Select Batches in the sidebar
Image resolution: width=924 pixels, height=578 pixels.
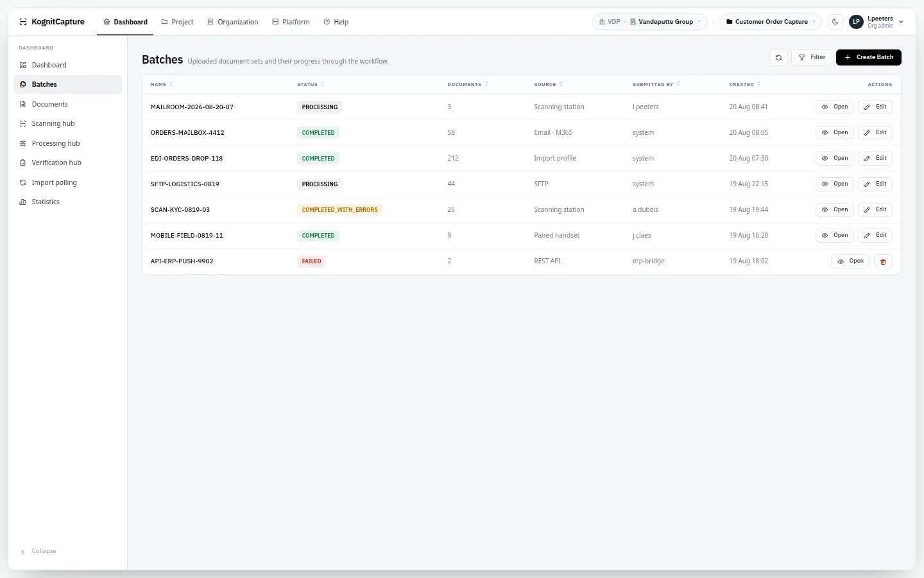[68, 84]
